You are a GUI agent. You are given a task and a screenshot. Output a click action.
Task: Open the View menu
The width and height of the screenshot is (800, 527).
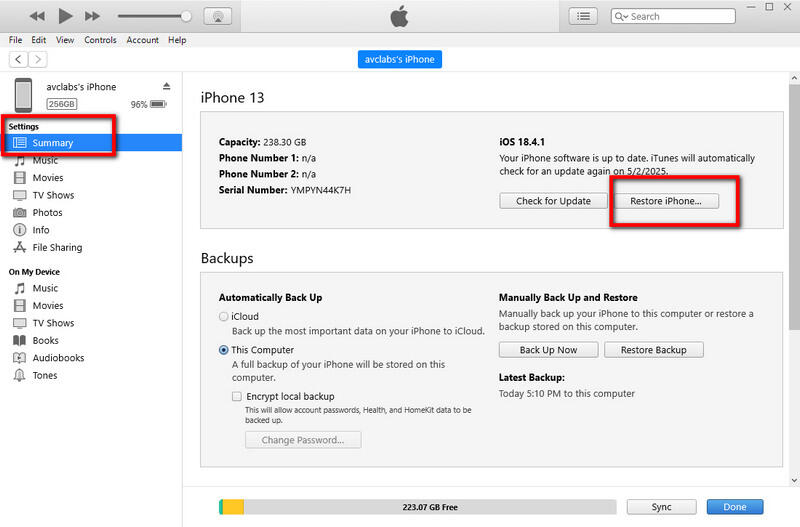[65, 40]
